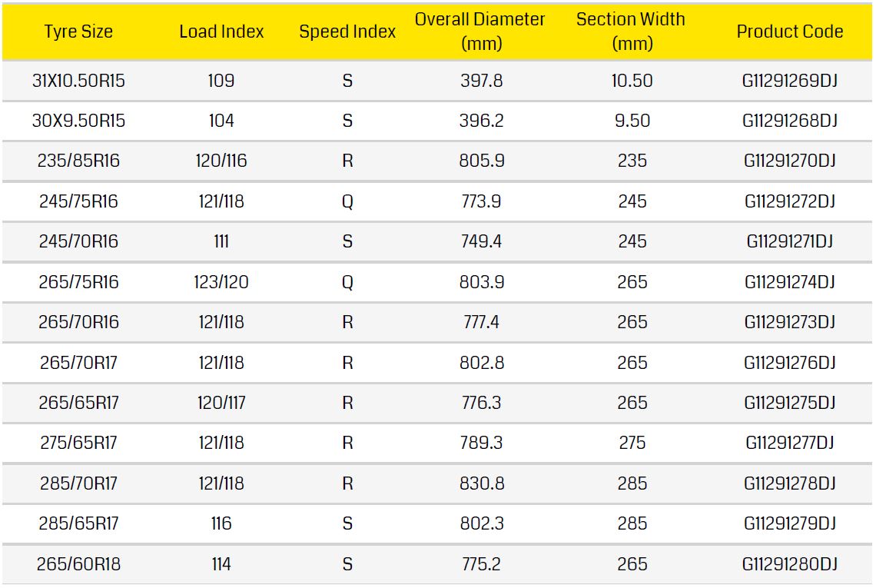The height and width of the screenshot is (588, 876).
Task: Select tyre size 31X10.50R15
Action: pos(78,81)
